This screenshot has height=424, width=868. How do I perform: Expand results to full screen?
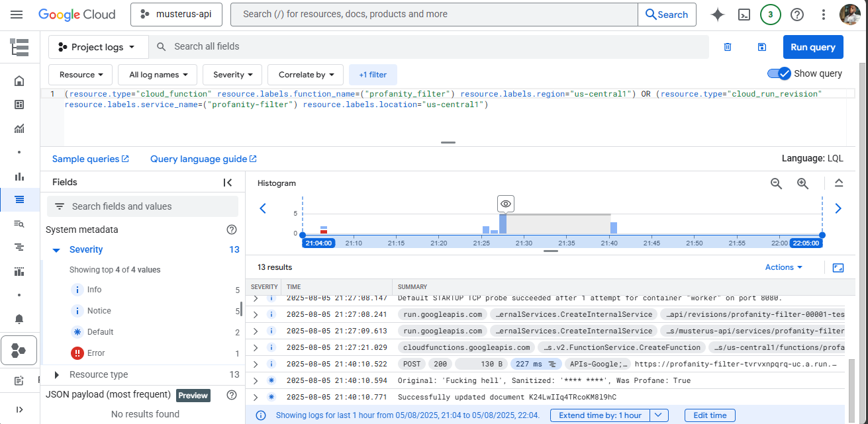coord(838,267)
